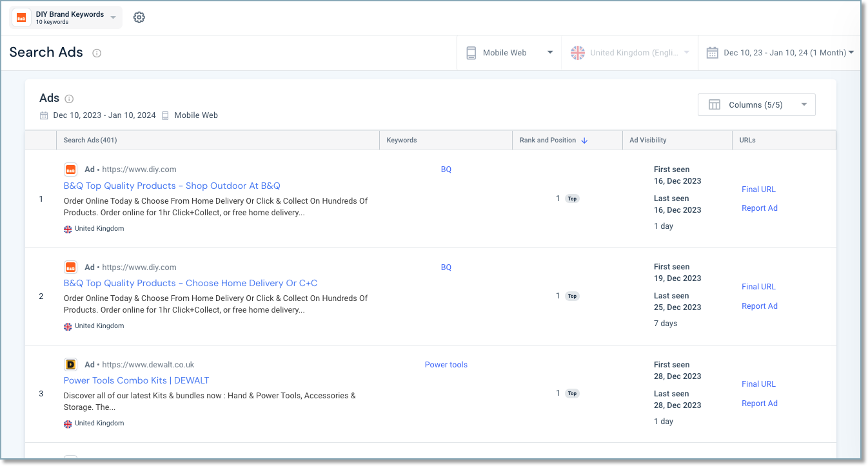Screen dimensions: 868x466
Task: Click the Power tools keyword link
Action: tap(446, 365)
